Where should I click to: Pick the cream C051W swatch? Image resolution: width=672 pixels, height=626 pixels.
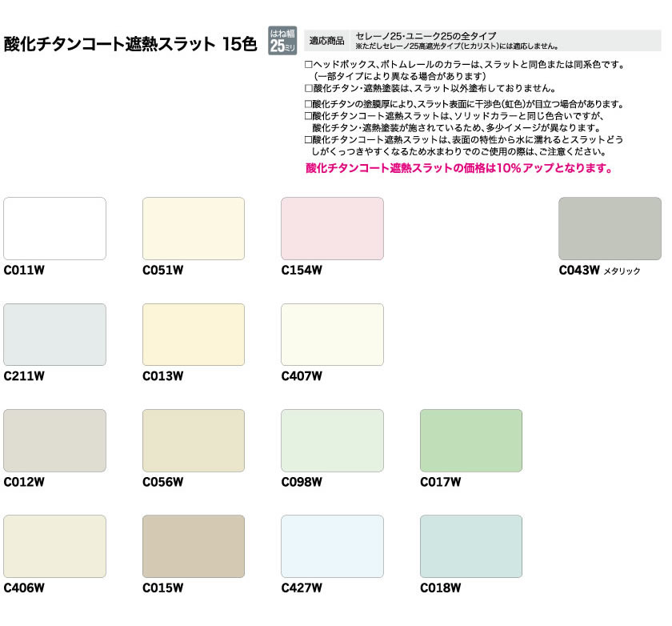click(x=194, y=229)
